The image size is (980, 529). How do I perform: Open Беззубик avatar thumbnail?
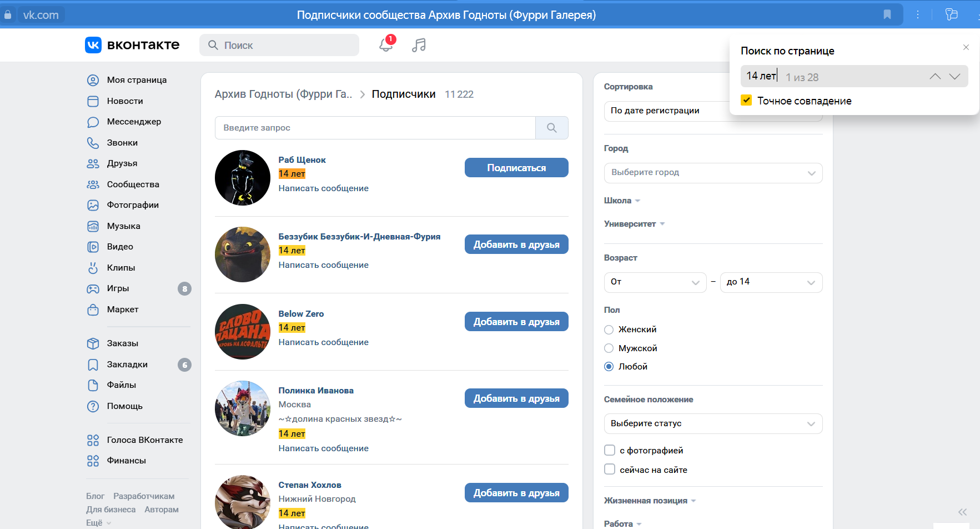(x=243, y=254)
